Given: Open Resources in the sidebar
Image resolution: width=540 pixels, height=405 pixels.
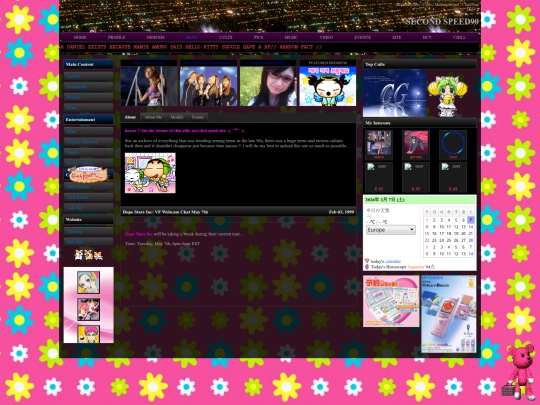Looking at the screenshot, I should 89,87.
